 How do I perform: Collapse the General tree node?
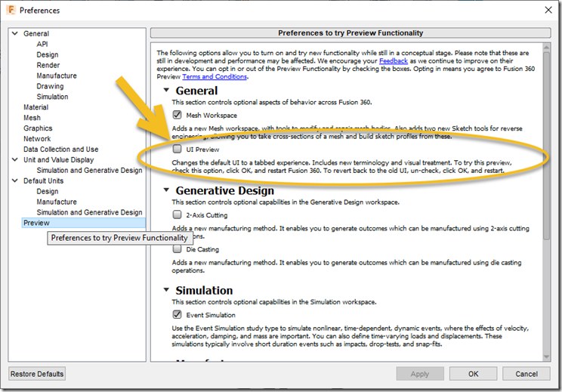[x=15, y=33]
